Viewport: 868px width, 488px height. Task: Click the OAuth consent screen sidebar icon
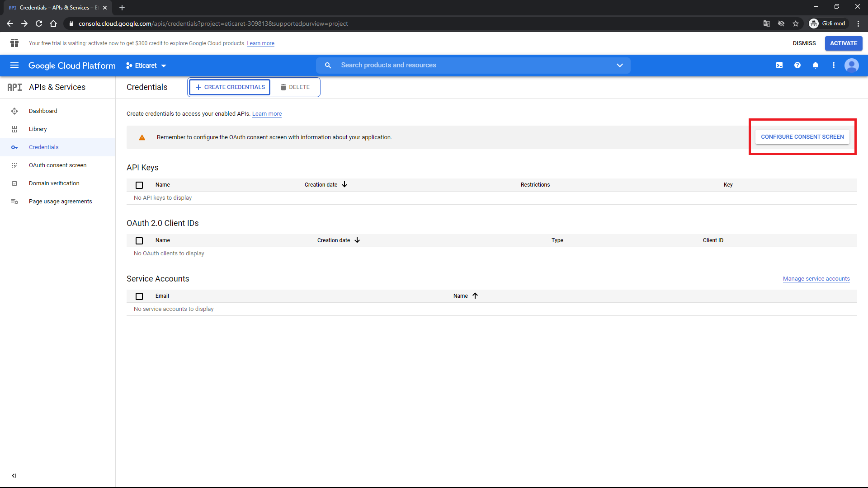pos(14,165)
